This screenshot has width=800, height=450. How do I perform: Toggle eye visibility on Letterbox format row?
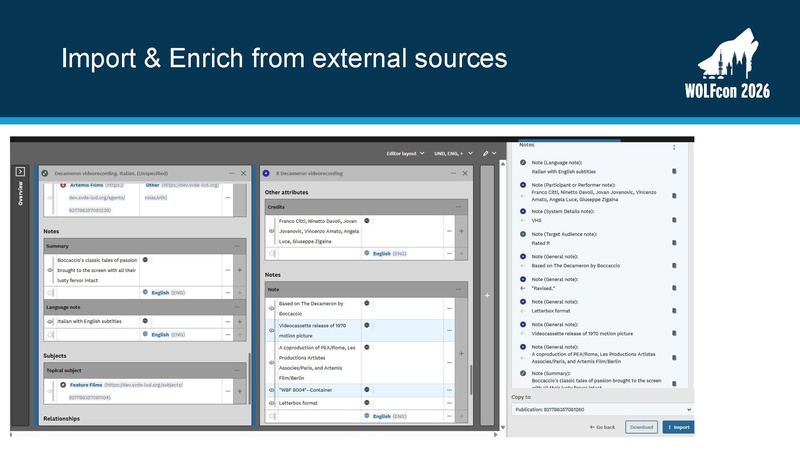[271, 403]
